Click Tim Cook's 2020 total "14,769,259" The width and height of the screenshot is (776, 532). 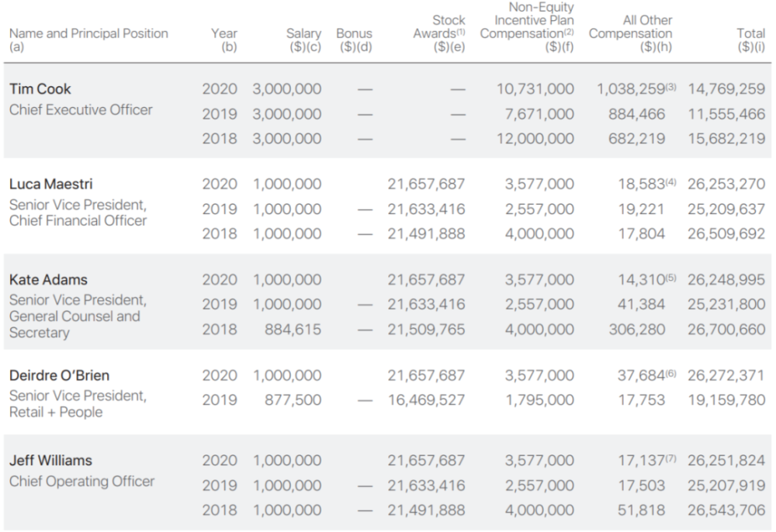pyautogui.click(x=726, y=89)
